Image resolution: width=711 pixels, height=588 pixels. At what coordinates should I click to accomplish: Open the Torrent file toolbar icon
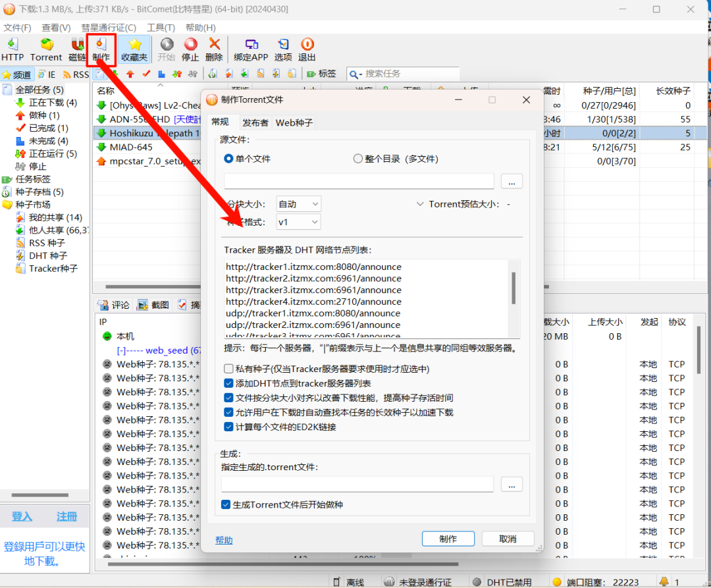click(46, 49)
